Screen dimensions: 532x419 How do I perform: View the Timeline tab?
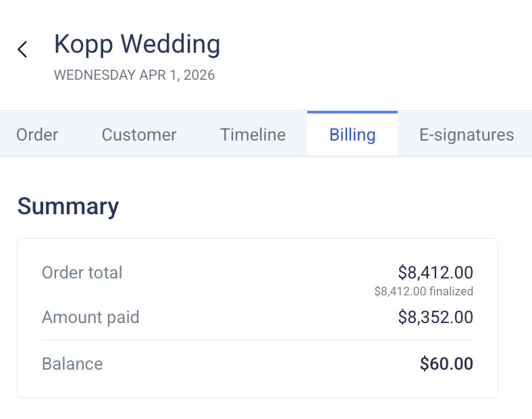tap(252, 134)
